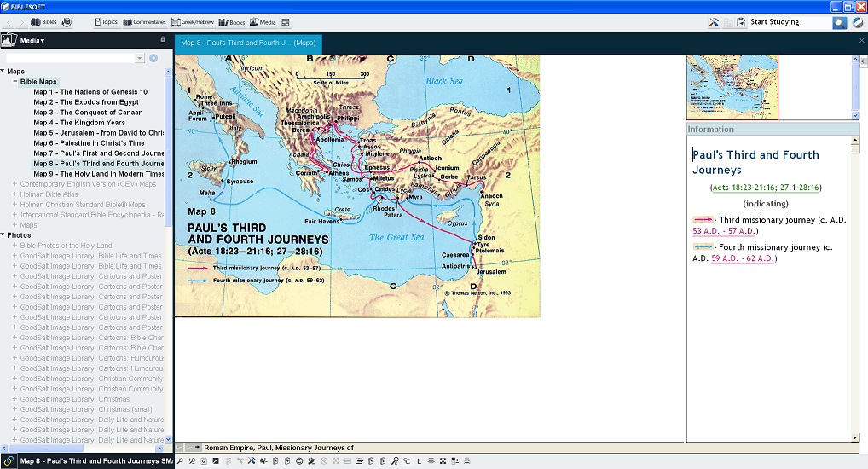Click the Map 8 status label at bottom left
The width and height of the screenshot is (868, 469).
[96, 460]
